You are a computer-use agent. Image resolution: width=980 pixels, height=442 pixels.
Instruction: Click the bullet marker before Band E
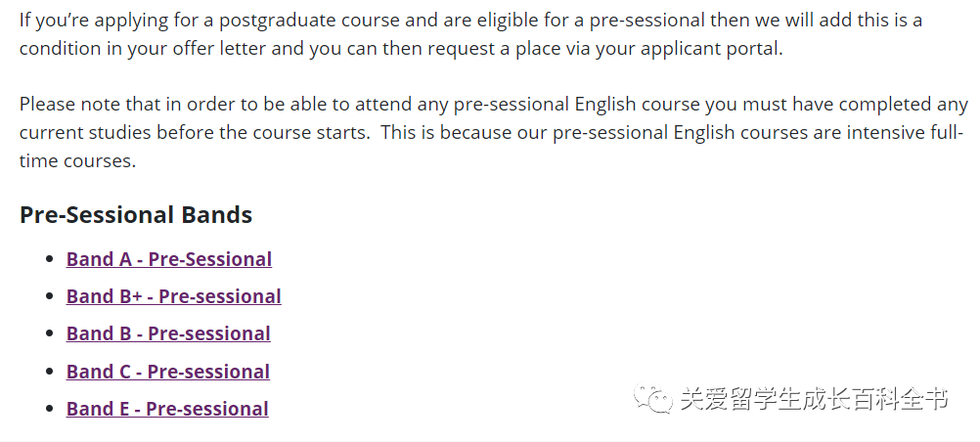[50, 409]
